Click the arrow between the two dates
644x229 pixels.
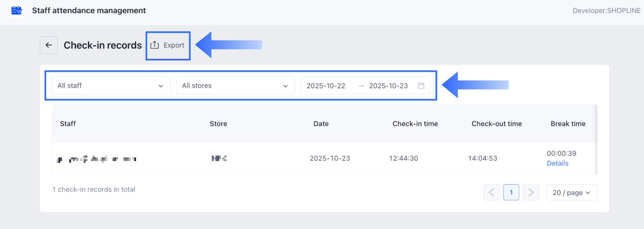pos(361,86)
